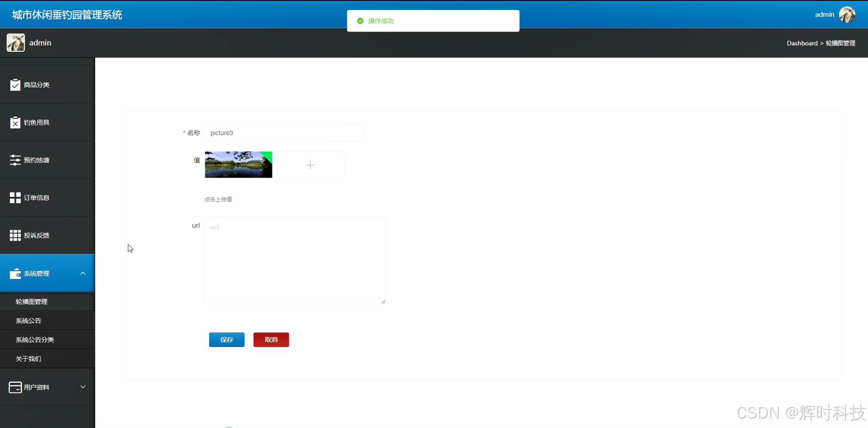Screen dimensions: 868x428
Task: Click the uploaded lake image thumbnail
Action: click(x=238, y=165)
